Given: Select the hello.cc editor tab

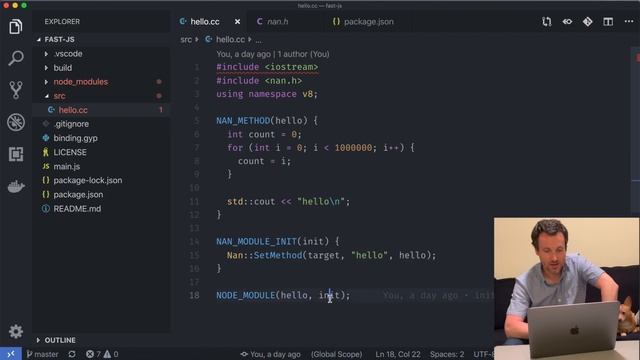Looking at the screenshot, I should pos(204,22).
